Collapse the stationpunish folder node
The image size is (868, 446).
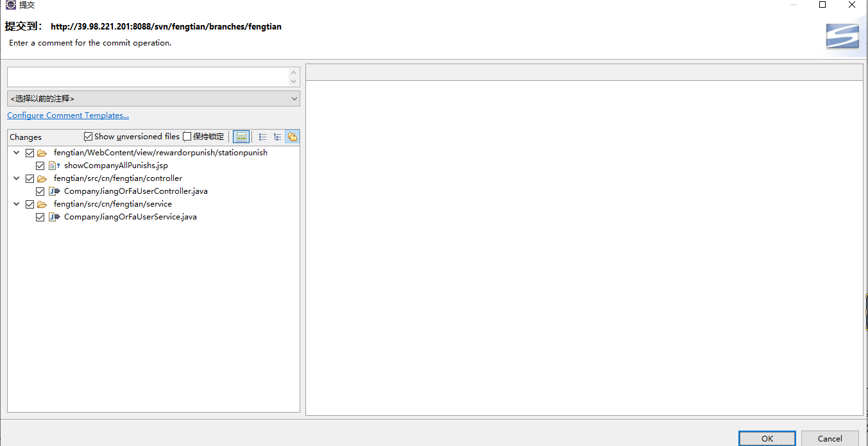[17, 153]
